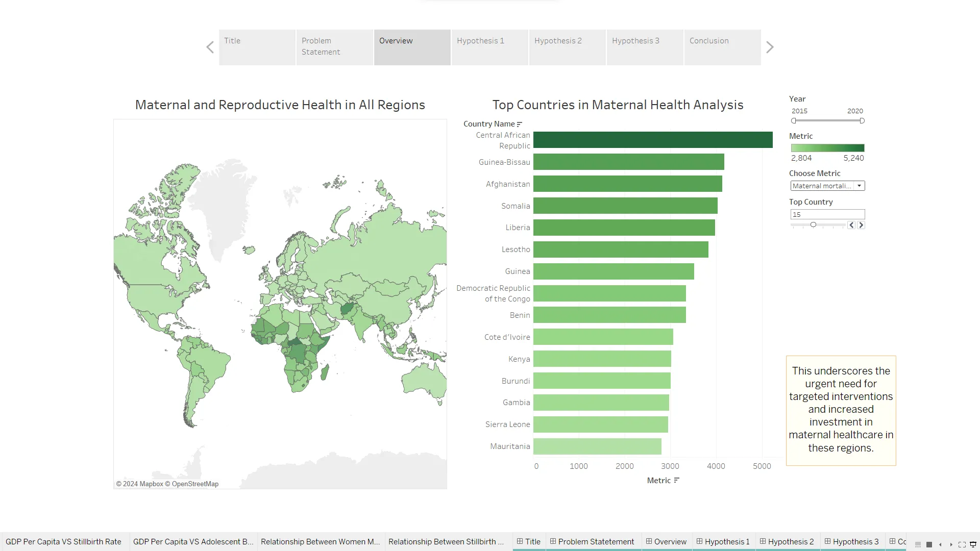Viewport: 980px width, 551px height.
Task: Select the Overview story point
Action: point(412,47)
